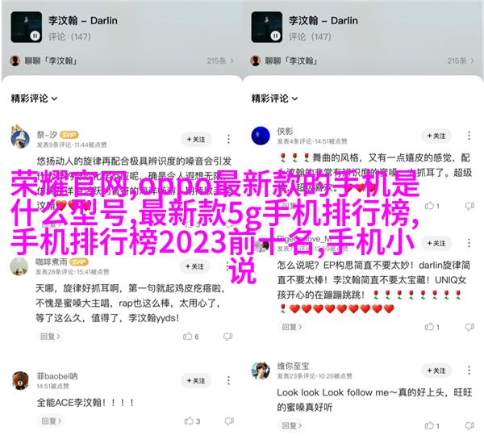This screenshot has width=484, height=448.
Task: Follow user 侠影
Action: tap(436, 136)
